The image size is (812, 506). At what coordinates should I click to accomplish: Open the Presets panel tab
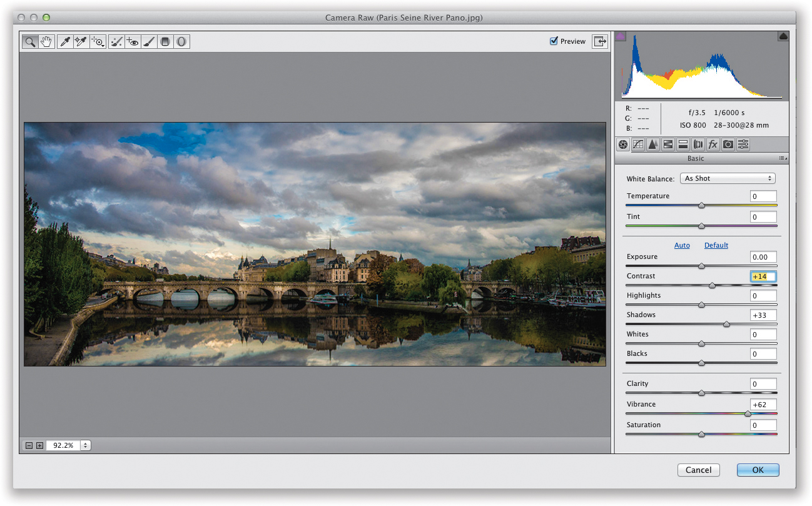click(743, 144)
